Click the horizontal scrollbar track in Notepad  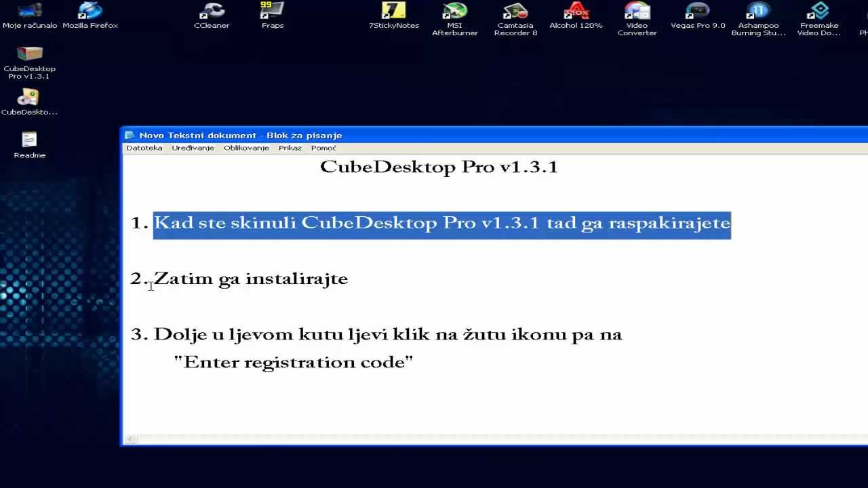[x=502, y=439]
